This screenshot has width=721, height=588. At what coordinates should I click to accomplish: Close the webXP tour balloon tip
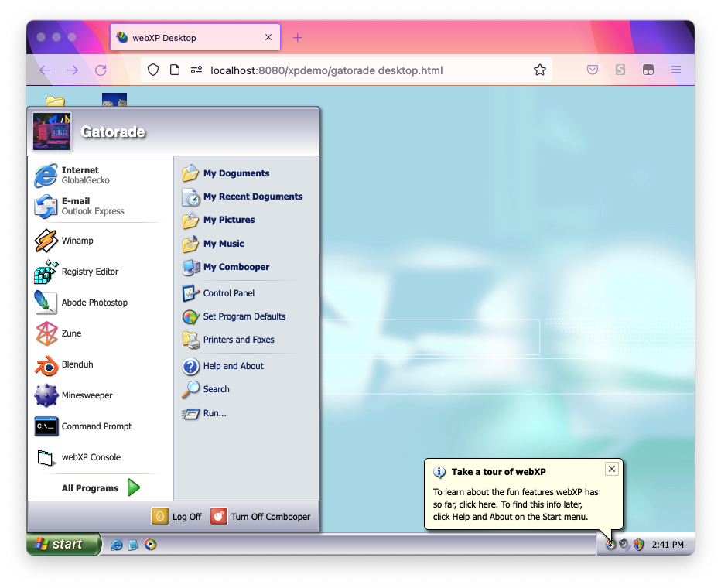612,469
